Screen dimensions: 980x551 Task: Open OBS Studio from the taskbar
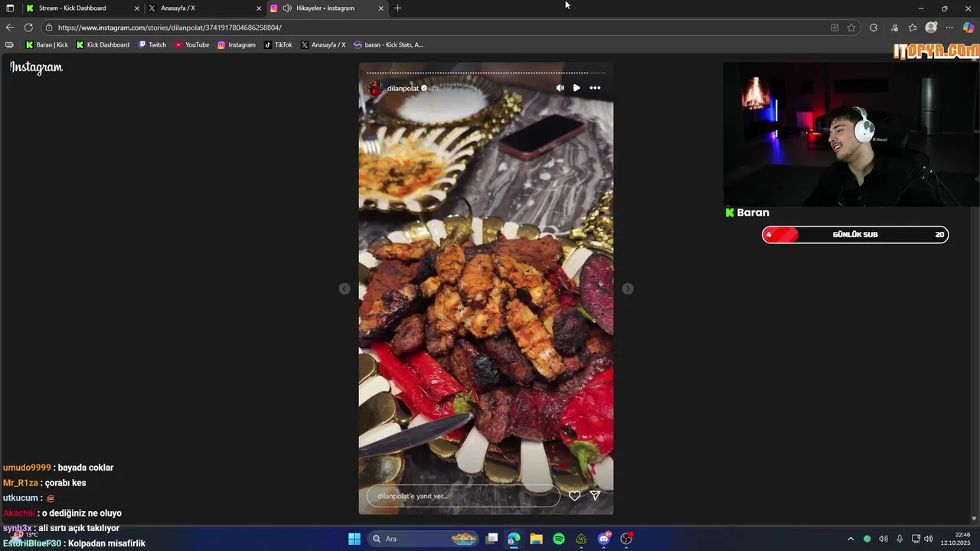[627, 539]
